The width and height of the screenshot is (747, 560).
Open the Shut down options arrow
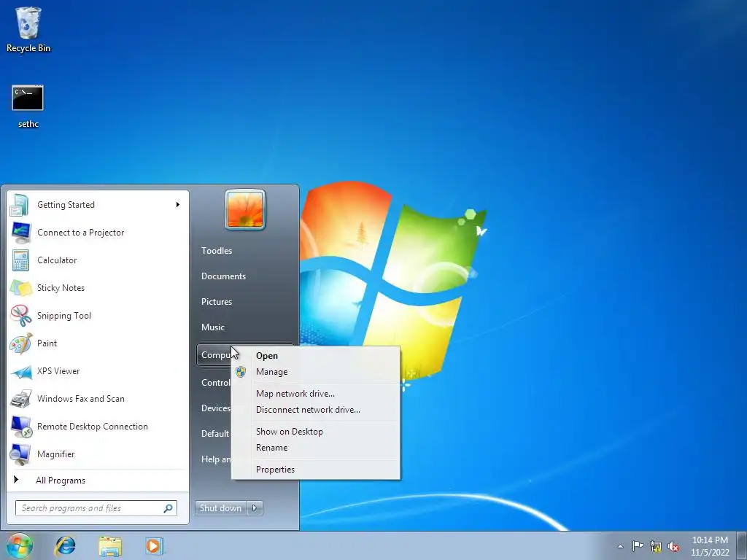coord(255,508)
